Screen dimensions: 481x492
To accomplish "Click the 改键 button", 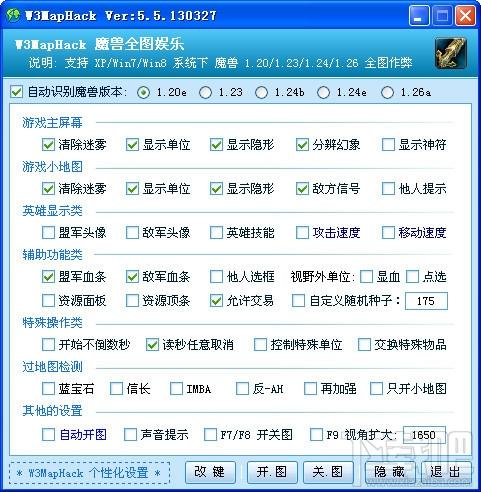I will pyautogui.click(x=210, y=472).
